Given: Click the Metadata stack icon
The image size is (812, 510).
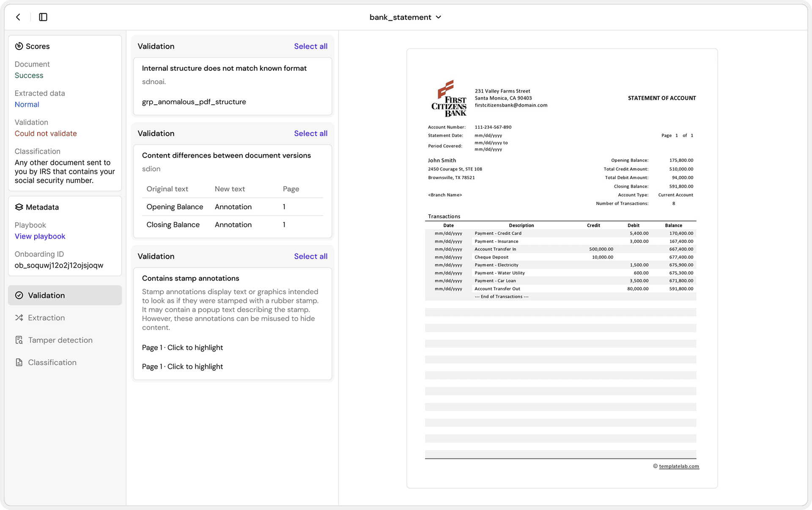Looking at the screenshot, I should point(19,207).
